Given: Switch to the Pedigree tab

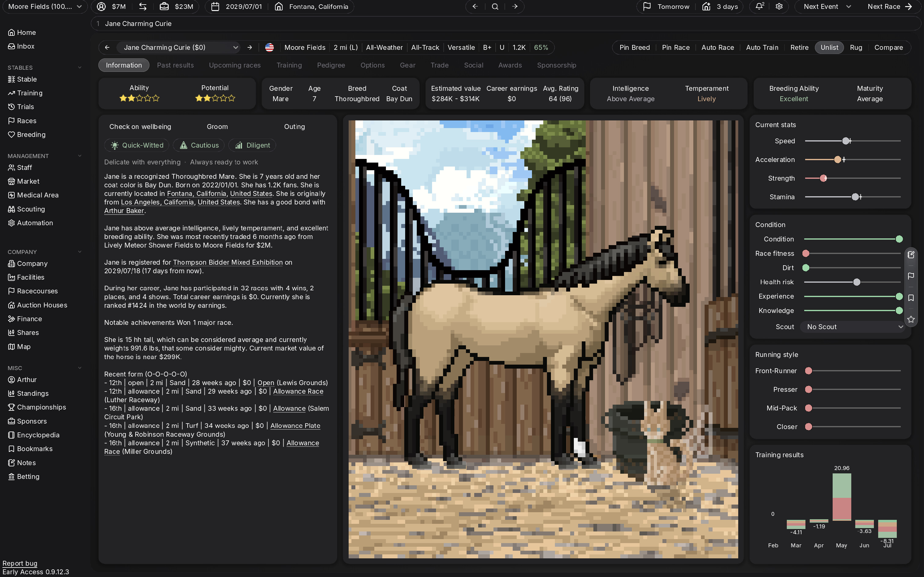Looking at the screenshot, I should point(331,65).
